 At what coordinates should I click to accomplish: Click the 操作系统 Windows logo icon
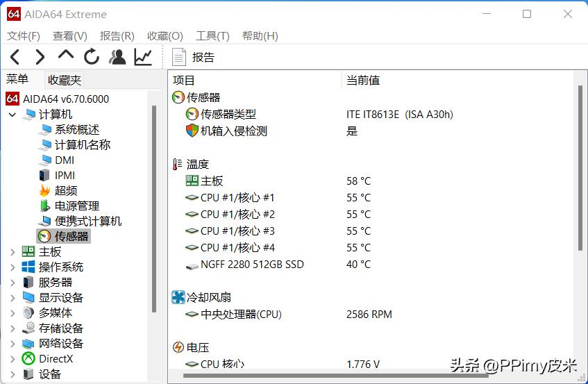pos(28,267)
